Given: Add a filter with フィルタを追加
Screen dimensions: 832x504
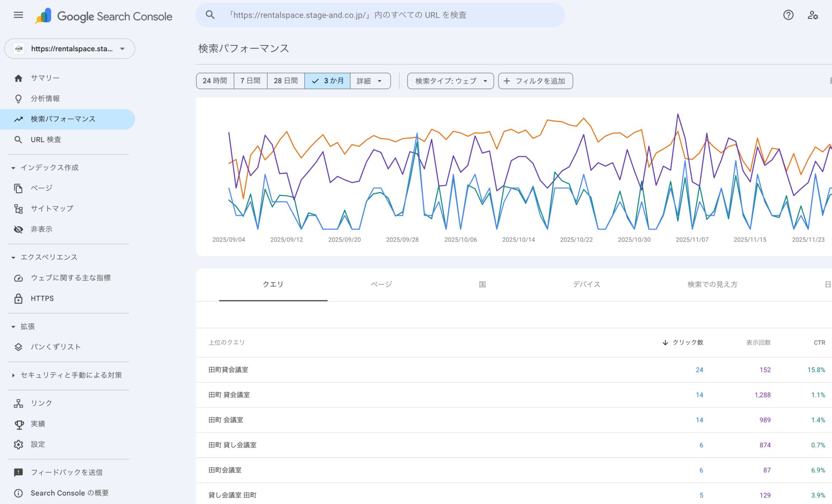Looking at the screenshot, I should tap(535, 81).
